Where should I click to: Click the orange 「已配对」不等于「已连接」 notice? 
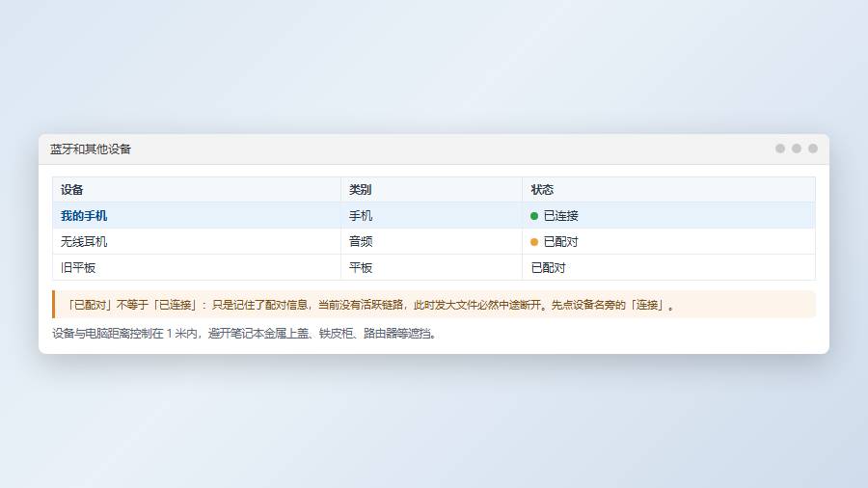(x=434, y=305)
